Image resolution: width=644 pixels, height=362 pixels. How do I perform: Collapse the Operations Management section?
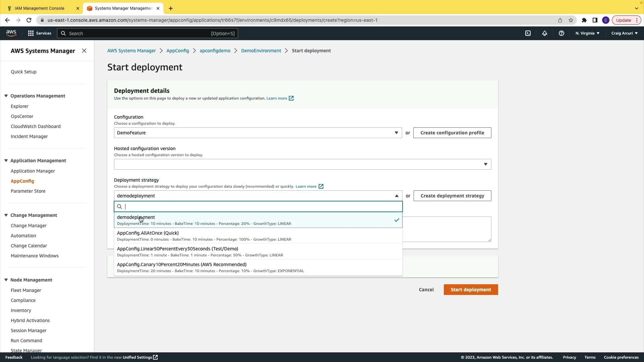pyautogui.click(x=6, y=96)
